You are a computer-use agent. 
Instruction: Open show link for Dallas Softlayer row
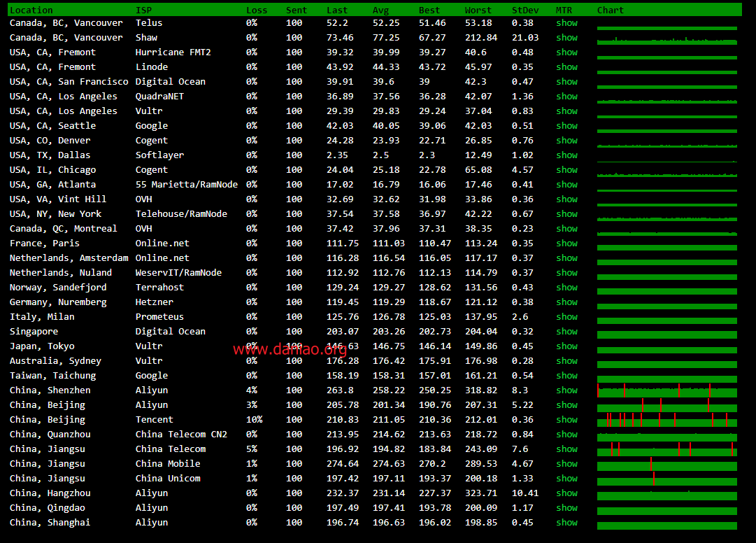click(x=566, y=155)
